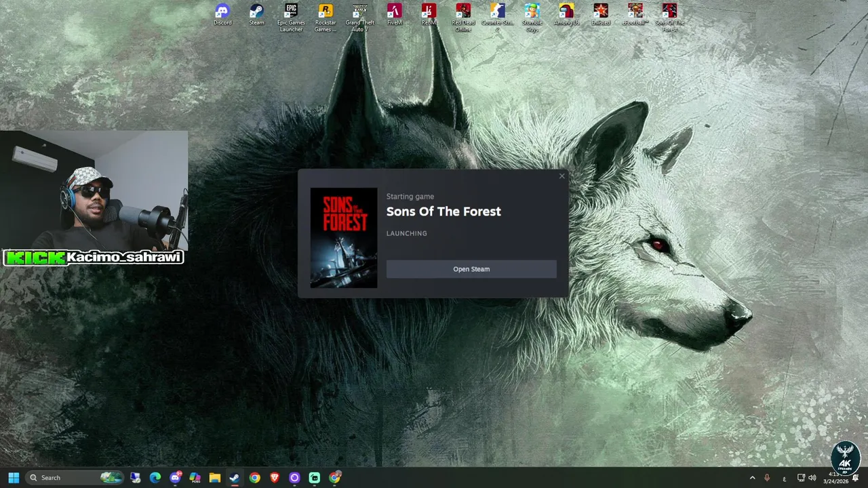Open Google Chrome from the taskbar
Screen dimensions: 868x488
254,478
